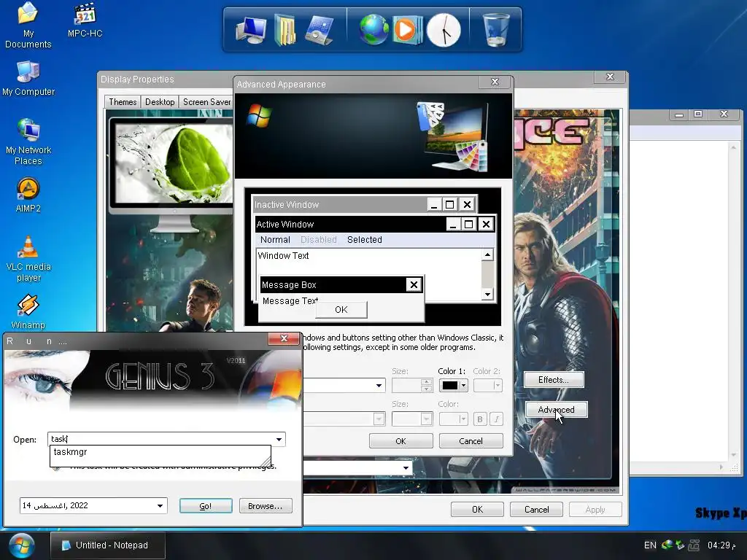747x560 pixels.
Task: Expand the Font dropdown list
Action: [x=379, y=419]
